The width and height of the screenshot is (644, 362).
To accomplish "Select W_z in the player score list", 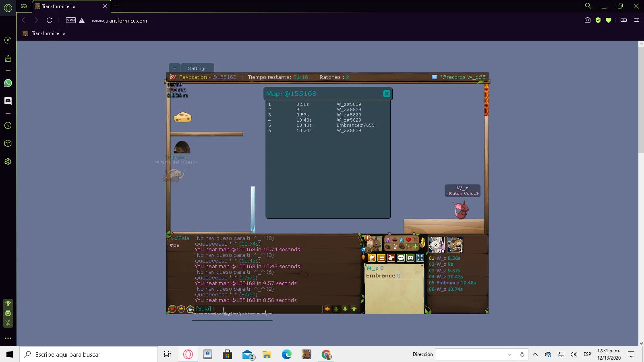I will coord(375,268).
